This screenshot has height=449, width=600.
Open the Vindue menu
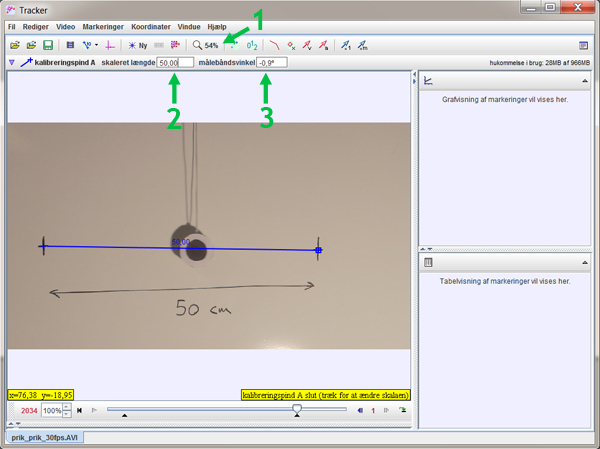[189, 27]
